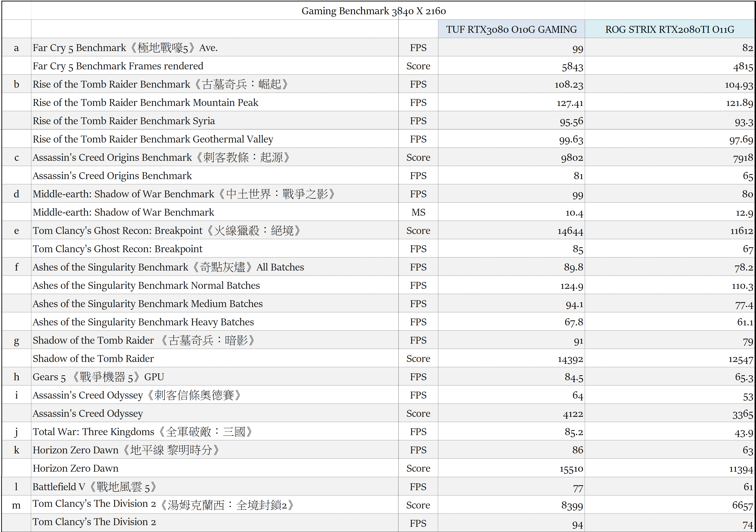This screenshot has height=532, width=756.
Task: Click the value 15510
Action: point(571,469)
